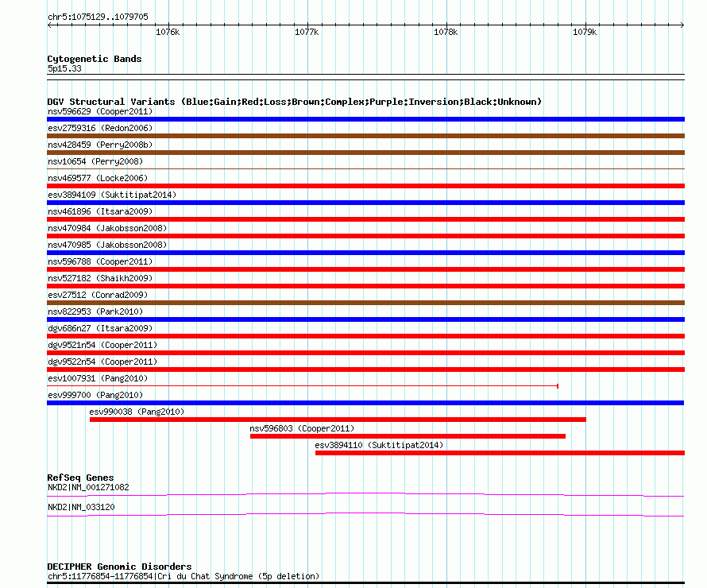Click the 5p15.33 cytogenetic band

click(64, 69)
